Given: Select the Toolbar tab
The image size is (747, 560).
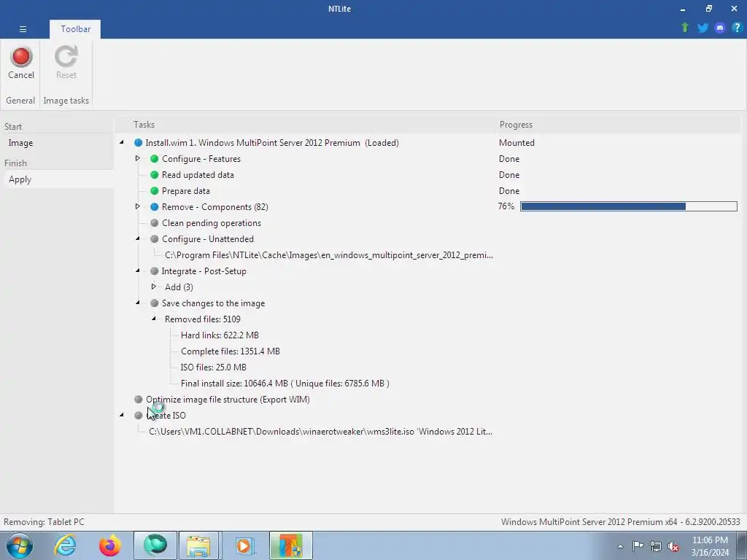Looking at the screenshot, I should click(75, 29).
